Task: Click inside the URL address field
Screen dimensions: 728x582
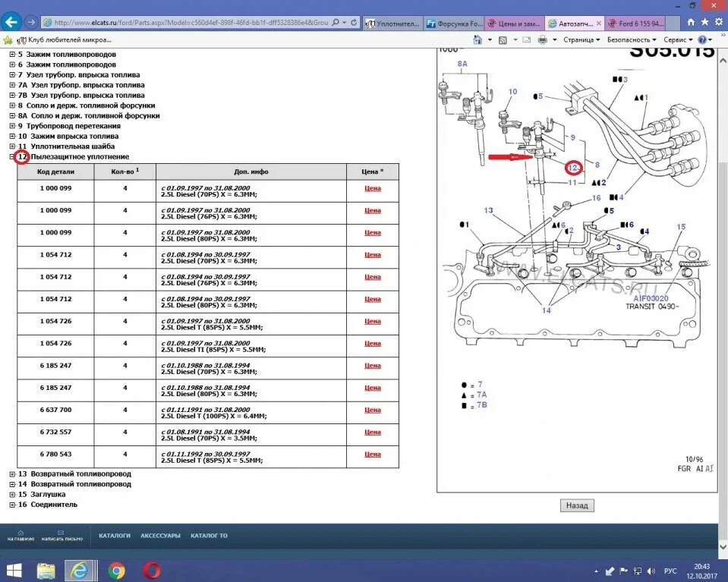Action: [191, 22]
